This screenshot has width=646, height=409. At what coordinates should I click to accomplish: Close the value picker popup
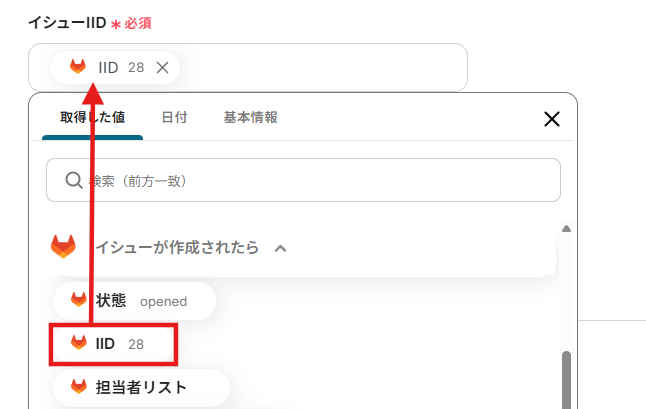pos(551,119)
